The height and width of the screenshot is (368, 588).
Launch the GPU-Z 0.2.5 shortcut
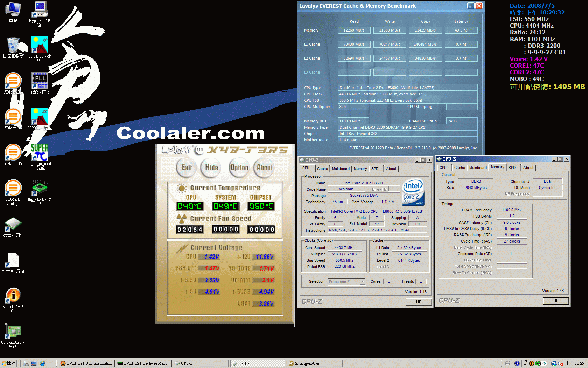[13, 331]
